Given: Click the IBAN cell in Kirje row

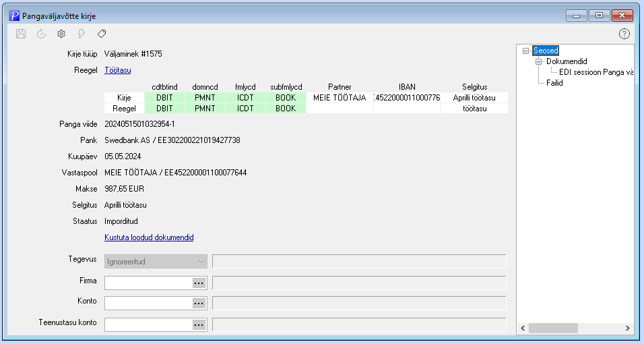Looking at the screenshot, I should click(x=407, y=98).
